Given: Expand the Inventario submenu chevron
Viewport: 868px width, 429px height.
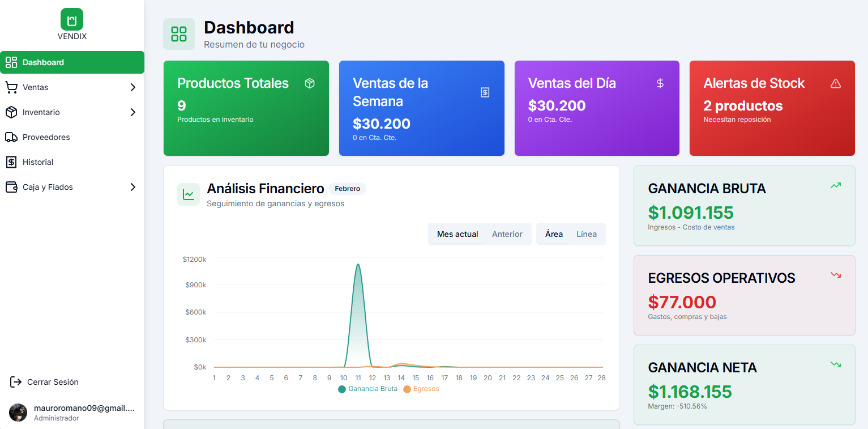Looking at the screenshot, I should tap(134, 112).
